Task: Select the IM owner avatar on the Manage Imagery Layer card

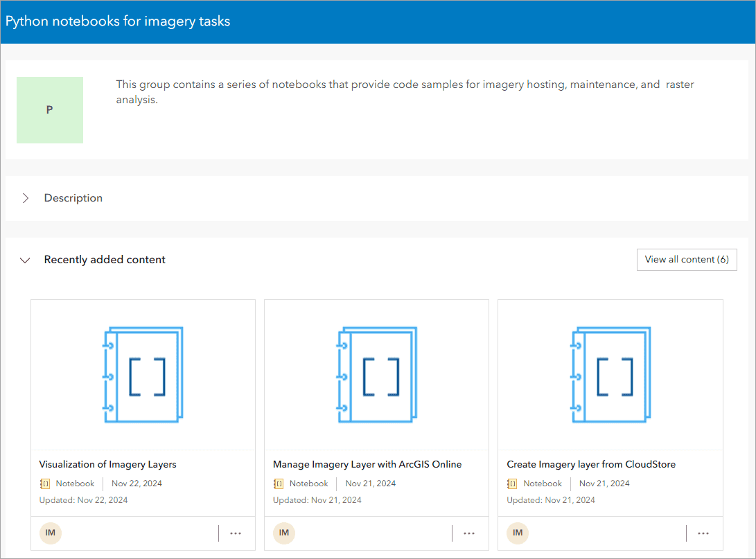Action: 283,533
